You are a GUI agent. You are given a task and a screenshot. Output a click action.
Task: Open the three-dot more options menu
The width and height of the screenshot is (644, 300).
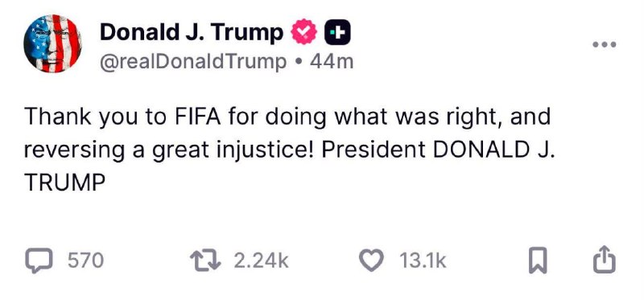pyautogui.click(x=605, y=44)
